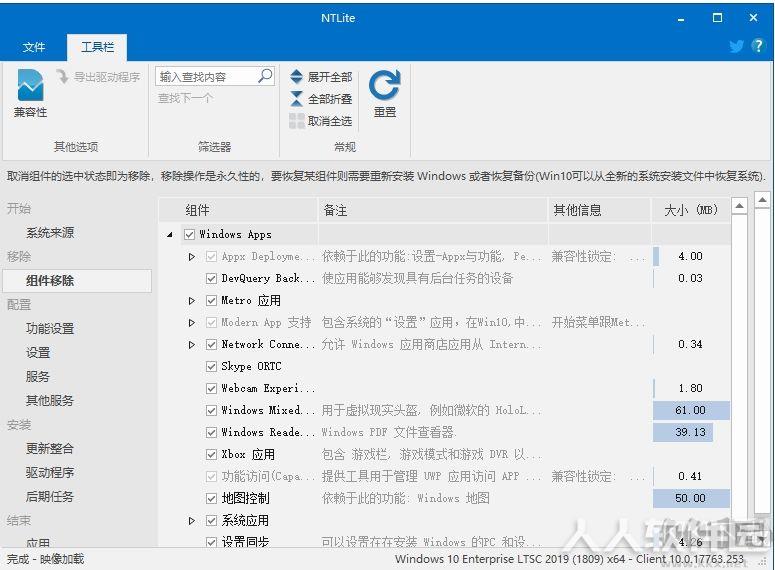Toggle the Metro 应用 checkbox
Image resolution: width=775 pixels, height=570 pixels.
[x=211, y=301]
